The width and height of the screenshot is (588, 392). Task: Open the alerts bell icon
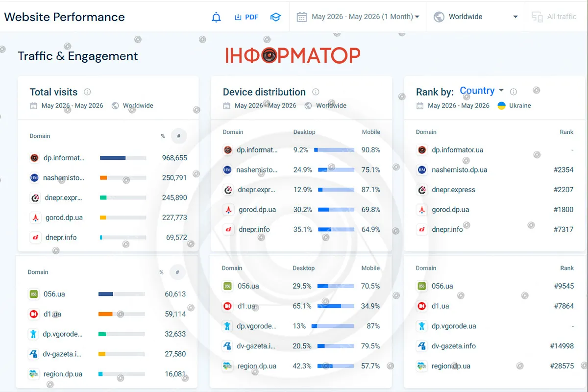[x=216, y=17]
